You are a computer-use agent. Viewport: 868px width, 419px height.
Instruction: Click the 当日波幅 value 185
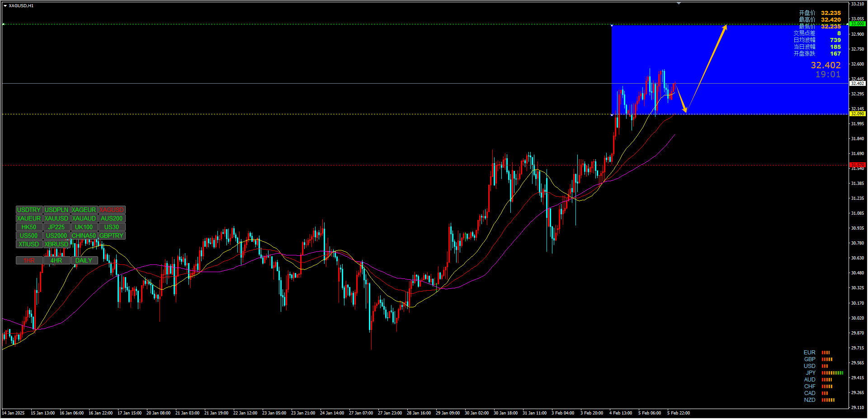(x=835, y=47)
